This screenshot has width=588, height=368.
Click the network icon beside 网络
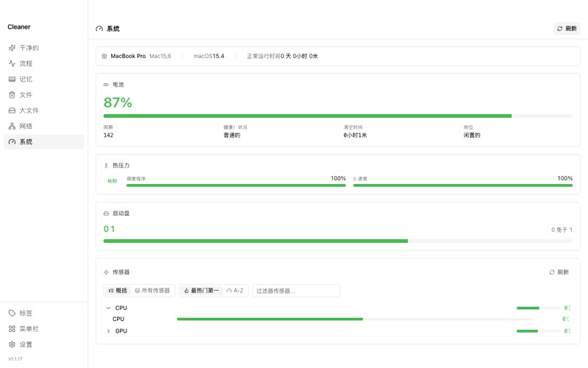click(12, 126)
